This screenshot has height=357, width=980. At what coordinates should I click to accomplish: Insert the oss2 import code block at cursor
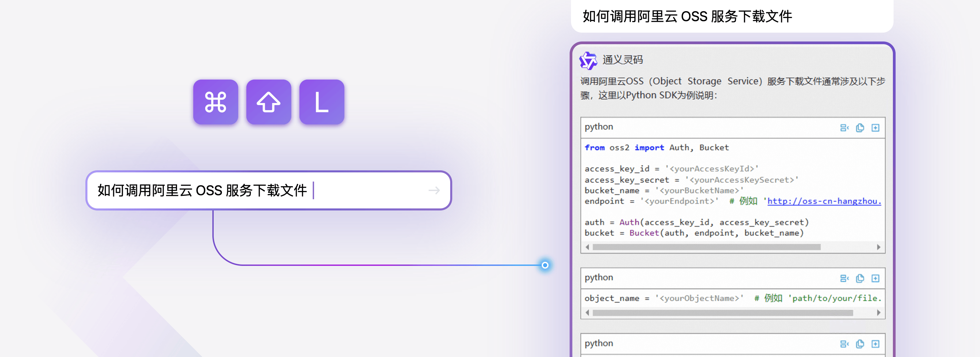coord(844,128)
